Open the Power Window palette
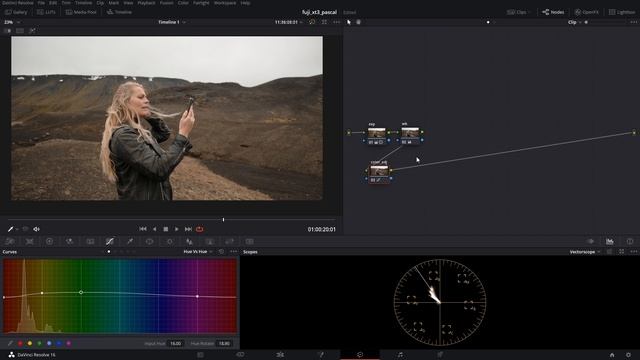The height and width of the screenshot is (360, 640). [149, 241]
